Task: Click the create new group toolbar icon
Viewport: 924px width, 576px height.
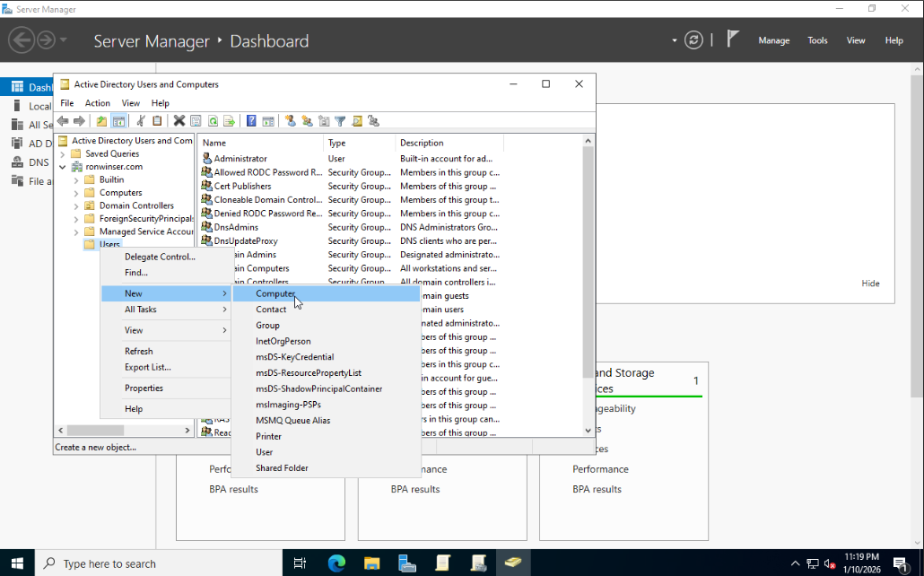Action: coord(307,121)
